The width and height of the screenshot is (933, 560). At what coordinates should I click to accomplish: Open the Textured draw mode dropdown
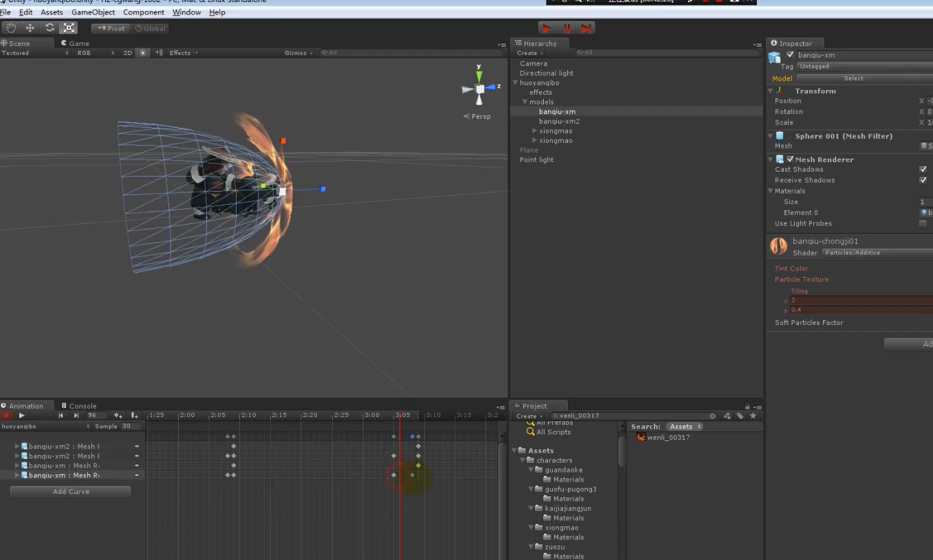click(35, 53)
